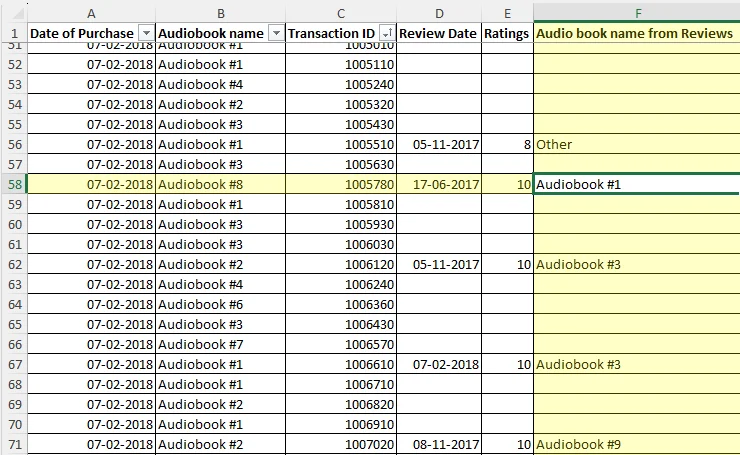Click Audiobook #6 cell
Viewport: 740px width, 455px height.
pyautogui.click(x=220, y=304)
